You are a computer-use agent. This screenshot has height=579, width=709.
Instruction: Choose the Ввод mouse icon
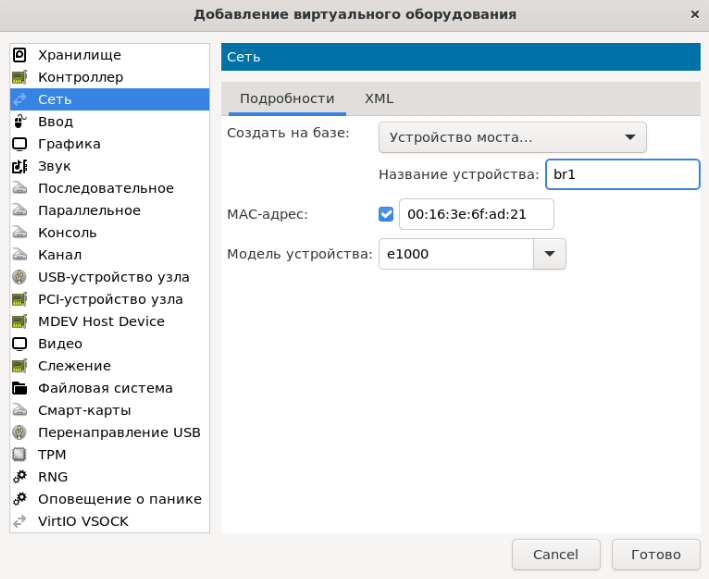[19, 122]
